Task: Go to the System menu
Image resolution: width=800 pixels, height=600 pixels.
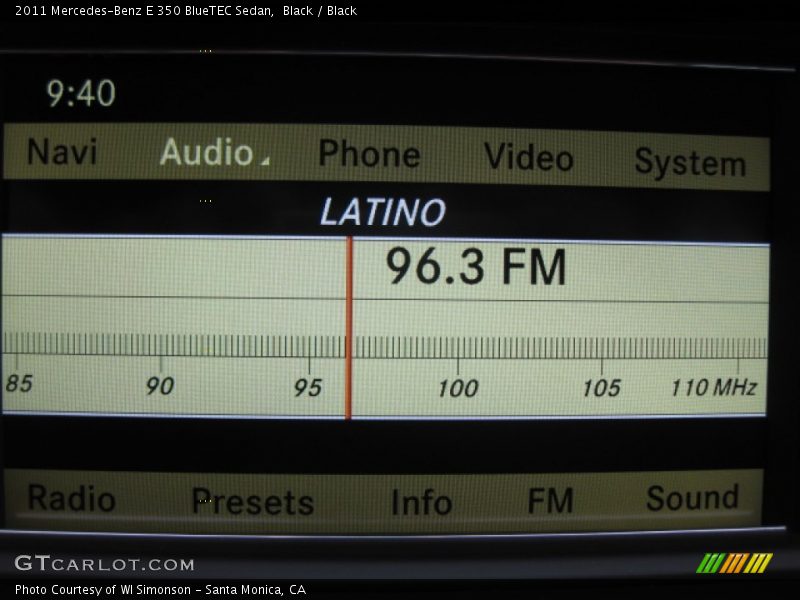Action: 690,162
